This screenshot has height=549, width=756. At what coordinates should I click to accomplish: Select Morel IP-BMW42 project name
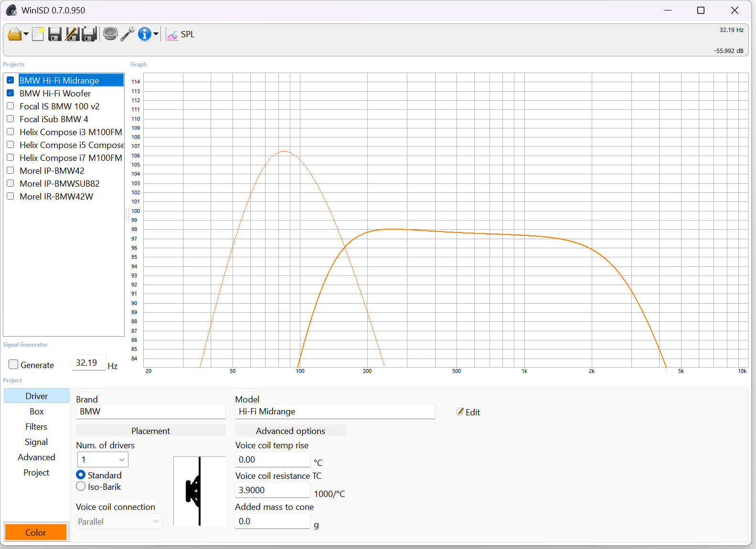pyautogui.click(x=52, y=170)
